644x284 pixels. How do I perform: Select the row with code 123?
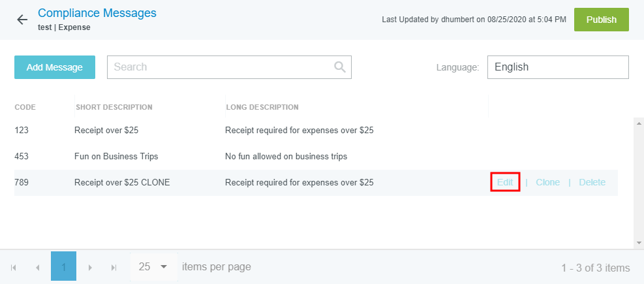196,130
